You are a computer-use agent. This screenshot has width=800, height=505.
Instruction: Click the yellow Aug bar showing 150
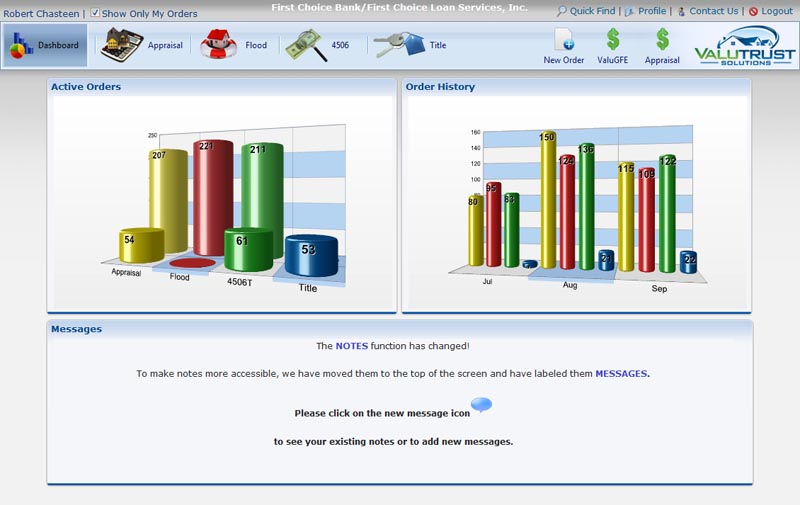coord(548,200)
